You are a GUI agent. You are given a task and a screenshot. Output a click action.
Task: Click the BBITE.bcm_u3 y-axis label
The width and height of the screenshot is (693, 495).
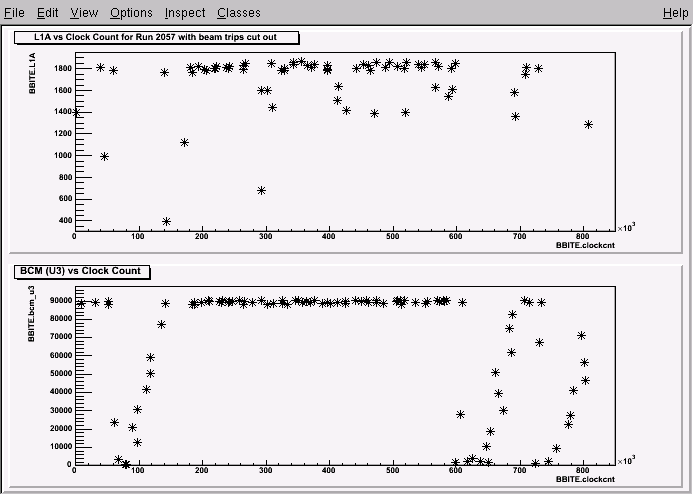(31, 314)
